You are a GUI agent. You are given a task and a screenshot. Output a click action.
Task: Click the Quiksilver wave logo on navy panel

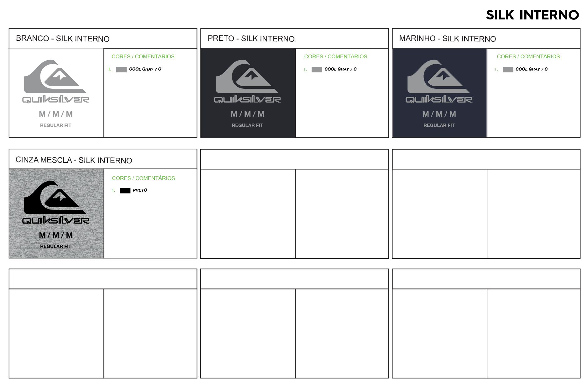[x=438, y=77]
